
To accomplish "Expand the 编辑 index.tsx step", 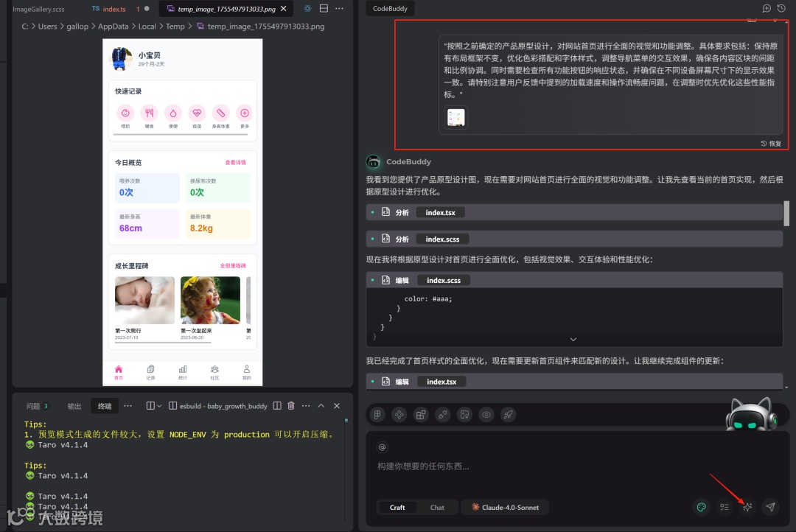I will point(574,382).
